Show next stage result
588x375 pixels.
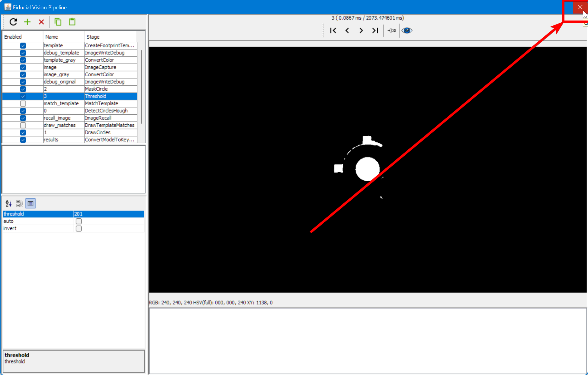tap(361, 30)
